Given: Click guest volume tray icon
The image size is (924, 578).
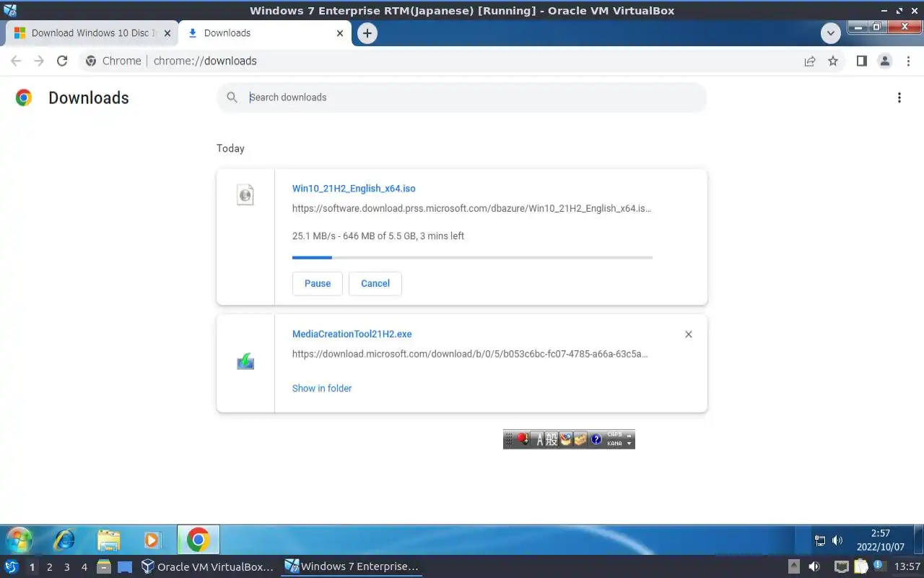Looking at the screenshot, I should [837, 540].
